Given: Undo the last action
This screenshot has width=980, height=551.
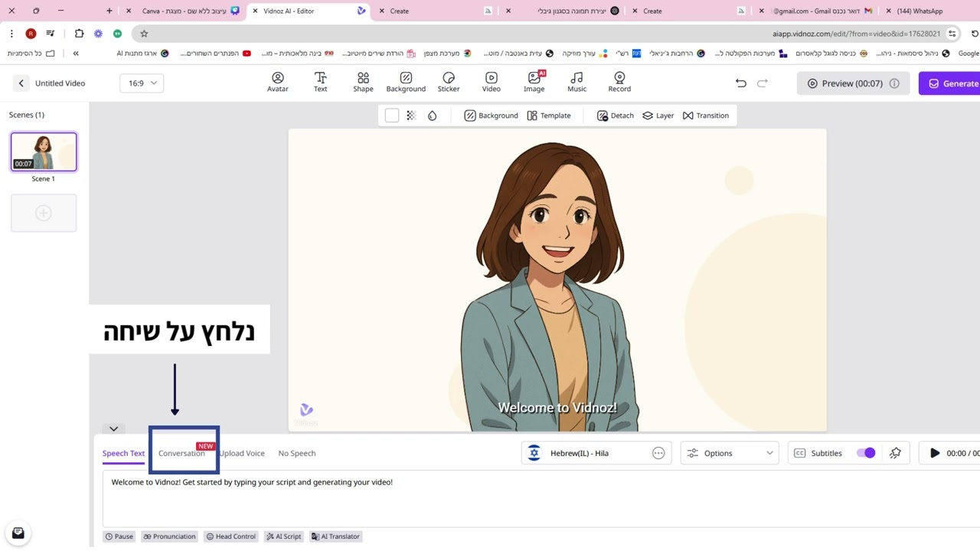Looking at the screenshot, I should point(740,83).
